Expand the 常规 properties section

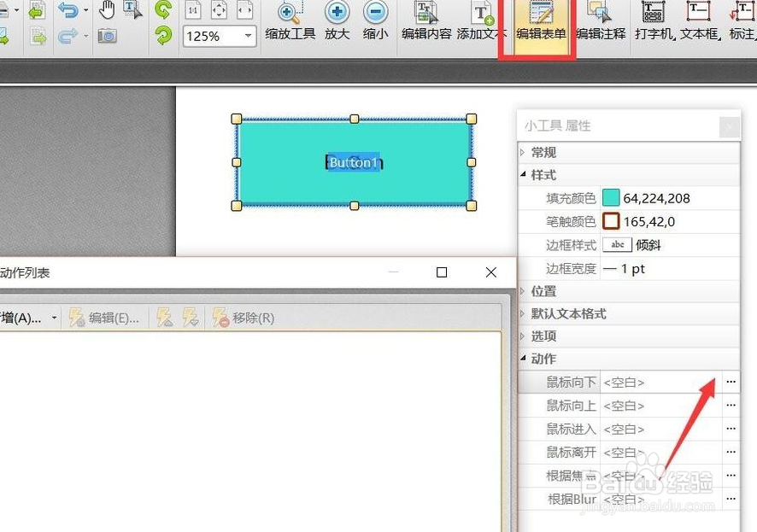tap(543, 152)
